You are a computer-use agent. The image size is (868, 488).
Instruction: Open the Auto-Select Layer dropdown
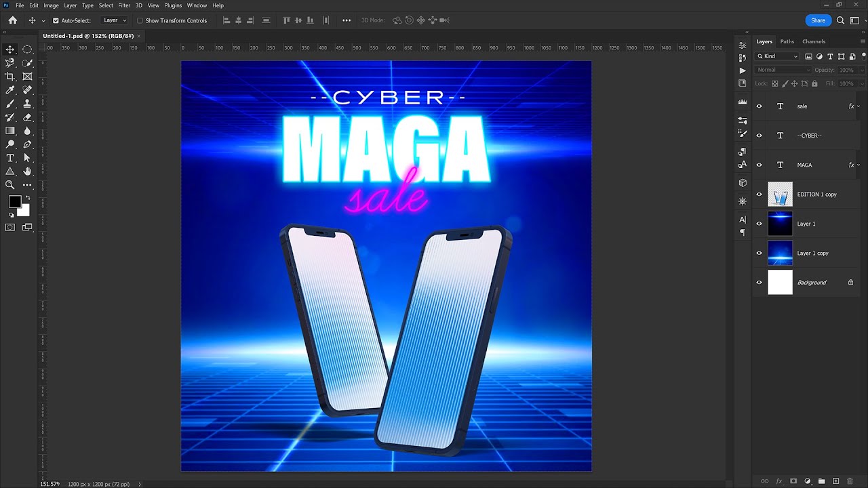tap(115, 20)
